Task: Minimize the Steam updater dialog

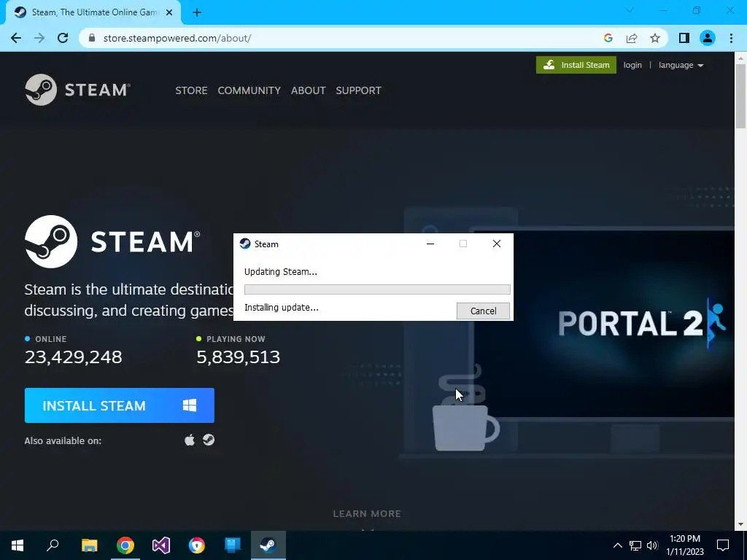Action: click(430, 244)
